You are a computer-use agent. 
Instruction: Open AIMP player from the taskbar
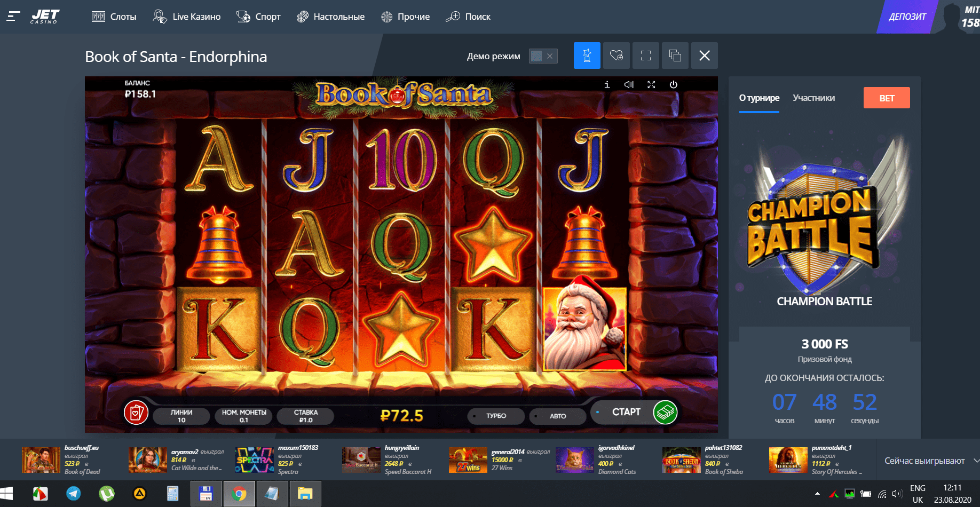point(140,494)
